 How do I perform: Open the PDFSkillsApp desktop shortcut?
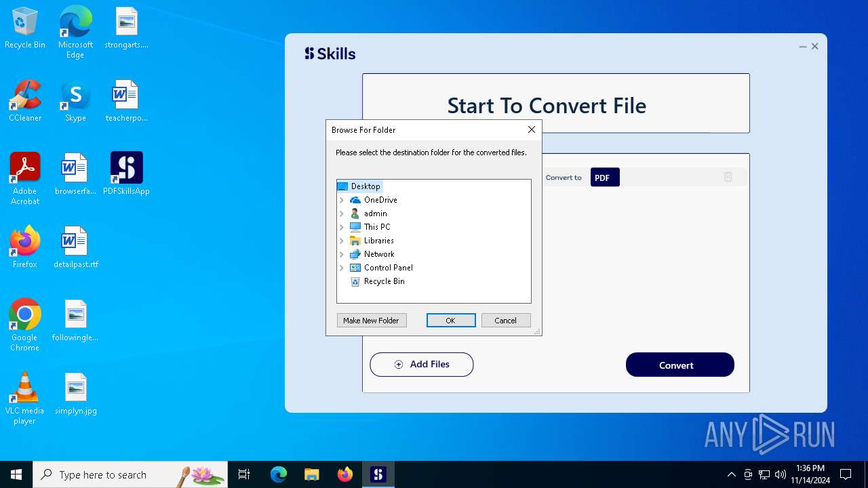(x=126, y=174)
